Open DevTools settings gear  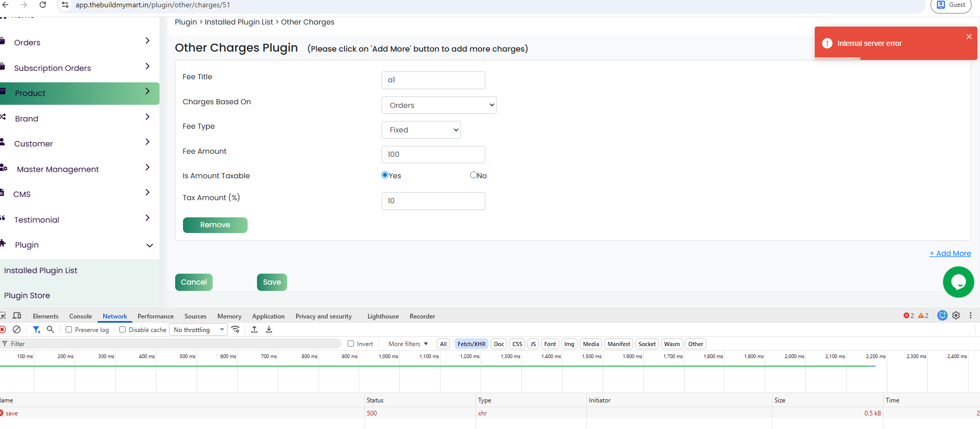click(x=956, y=315)
